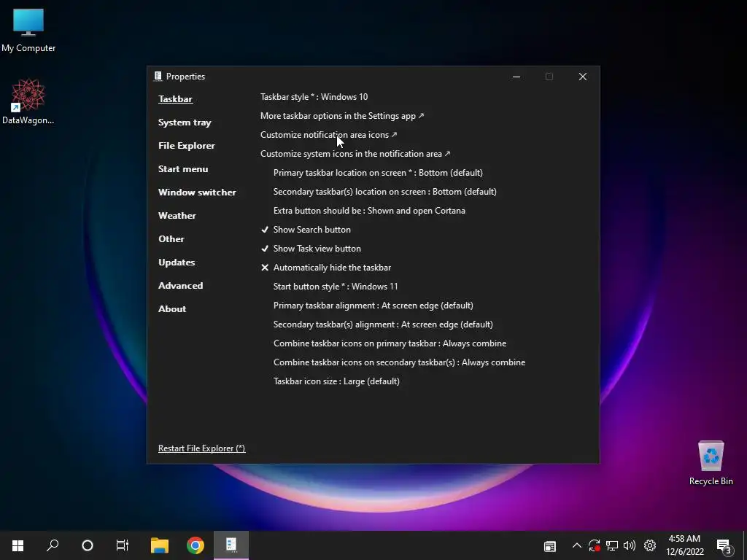Screen dimensions: 747x560
Task: Click the sync update tray icon
Action: click(594, 545)
